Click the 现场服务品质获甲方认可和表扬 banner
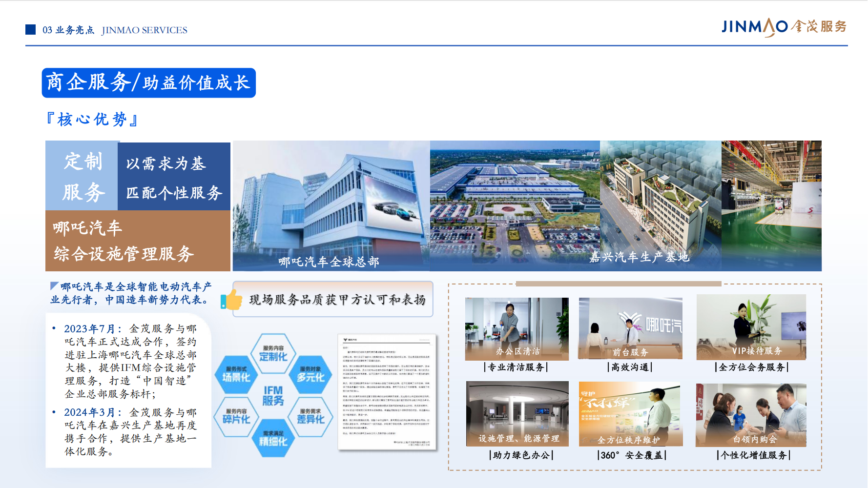This screenshot has height=488, width=868. [x=333, y=299]
